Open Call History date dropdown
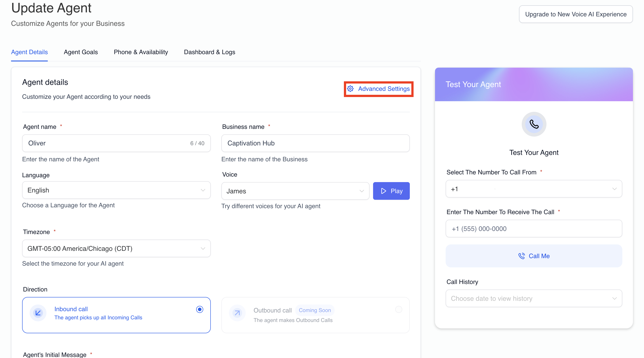Viewport: 644px width, 358px height. (534, 299)
